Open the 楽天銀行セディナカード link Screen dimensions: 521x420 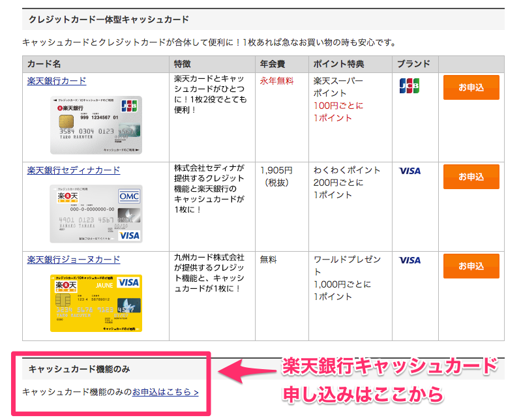74,170
